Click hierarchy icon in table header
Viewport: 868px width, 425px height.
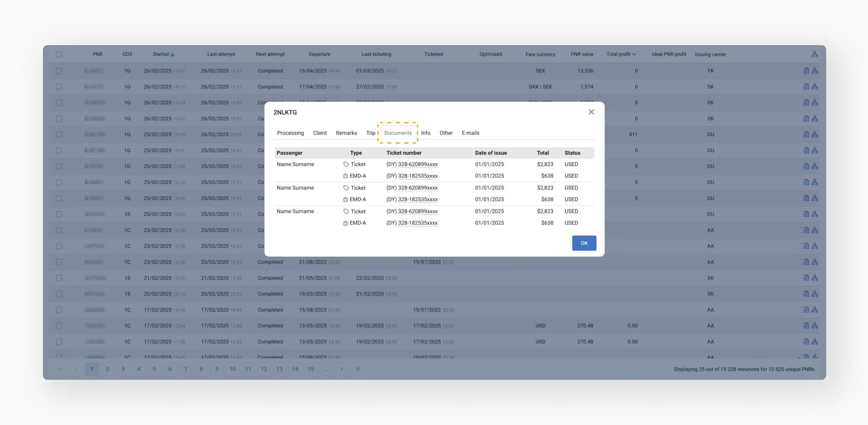coord(815,54)
